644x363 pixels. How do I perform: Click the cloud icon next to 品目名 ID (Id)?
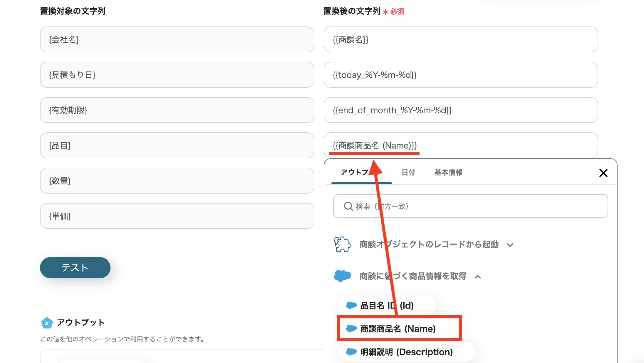(352, 305)
